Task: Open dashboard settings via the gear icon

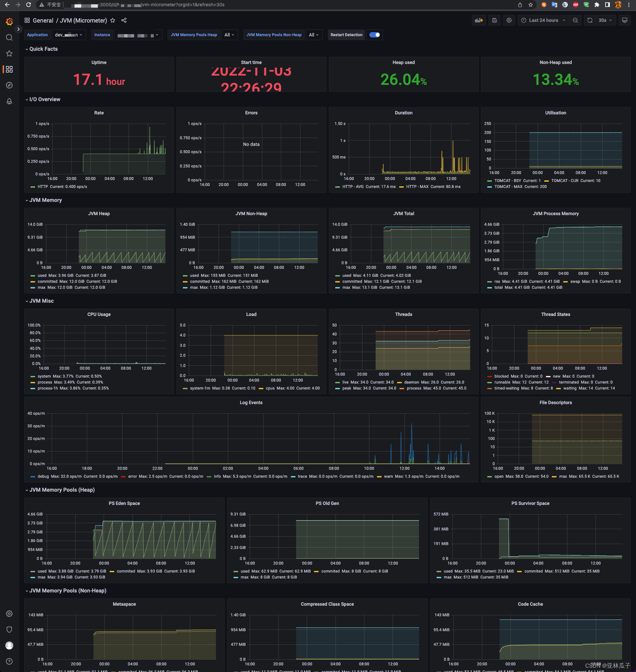Action: [509, 20]
